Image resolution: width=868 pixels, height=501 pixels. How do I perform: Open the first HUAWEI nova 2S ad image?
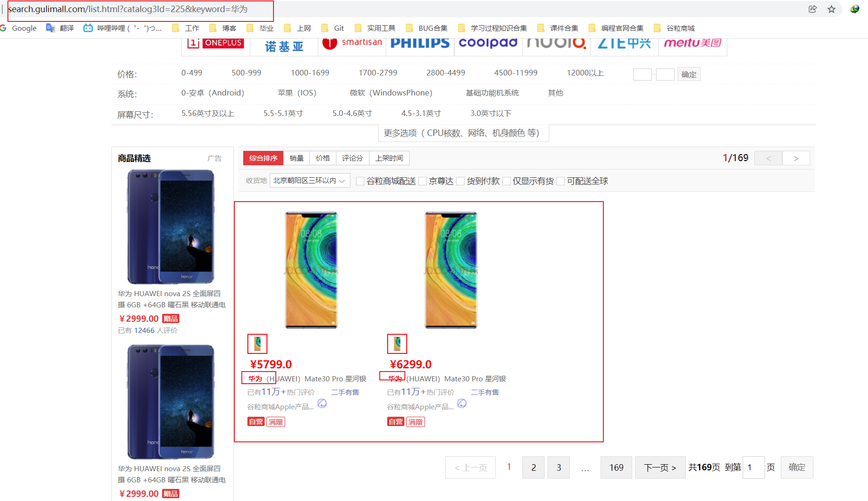coord(171,227)
